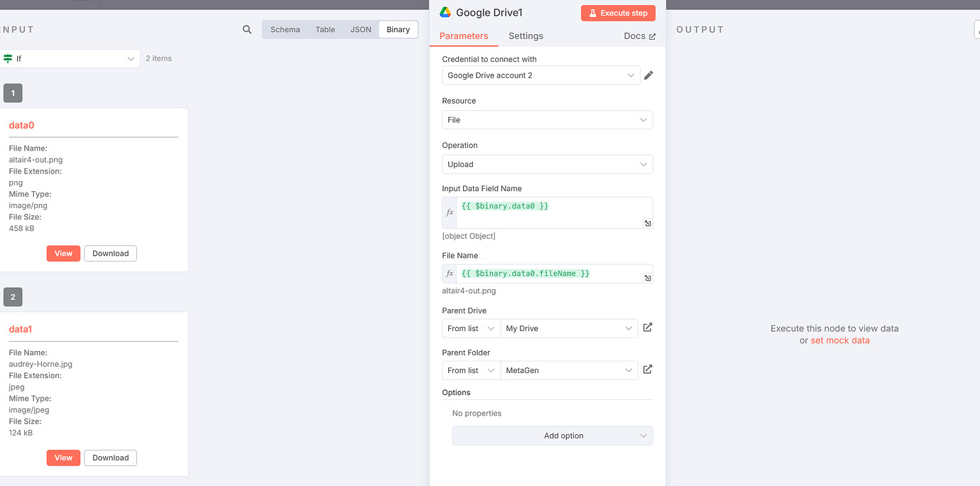
Task: Open the Operation dropdown set to Upload
Action: click(547, 164)
